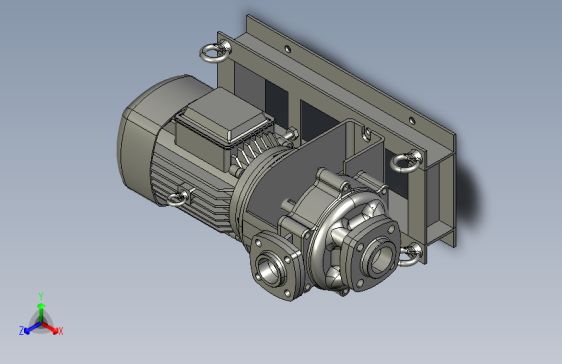Image resolution: width=562 pixels, height=364 pixels.
Task: Click the red X axis arrow on triad
Action: point(50,328)
